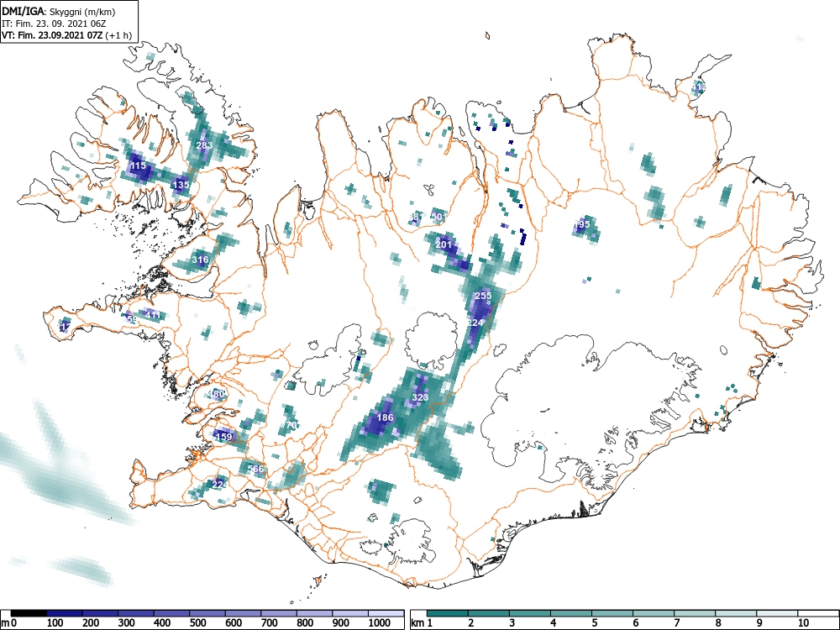Click the 283 visibility value on the map
The width and height of the screenshot is (840, 630).
click(x=204, y=145)
